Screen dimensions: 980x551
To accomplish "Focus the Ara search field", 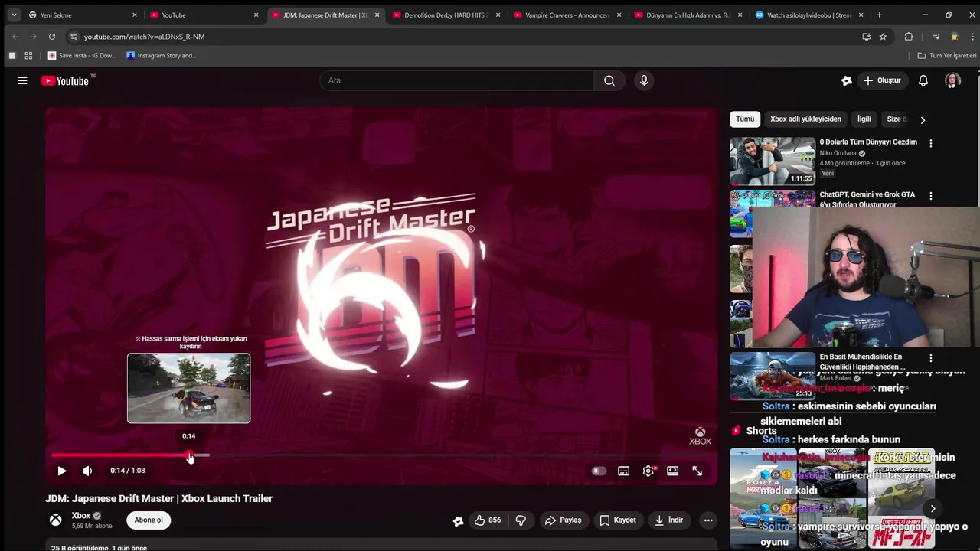I will coord(457,80).
